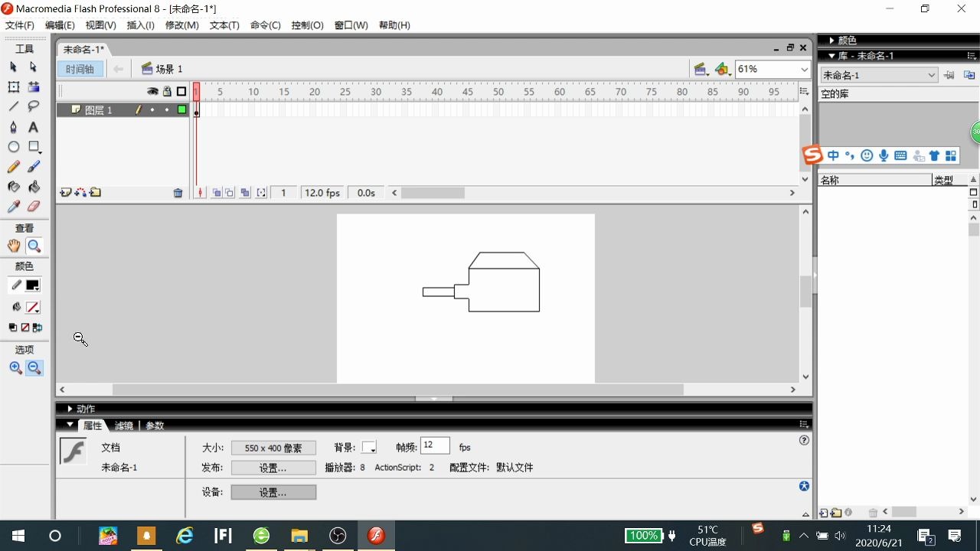Image resolution: width=980 pixels, height=551 pixels.
Task: Choose the Oval drawing tool
Action: 13,146
